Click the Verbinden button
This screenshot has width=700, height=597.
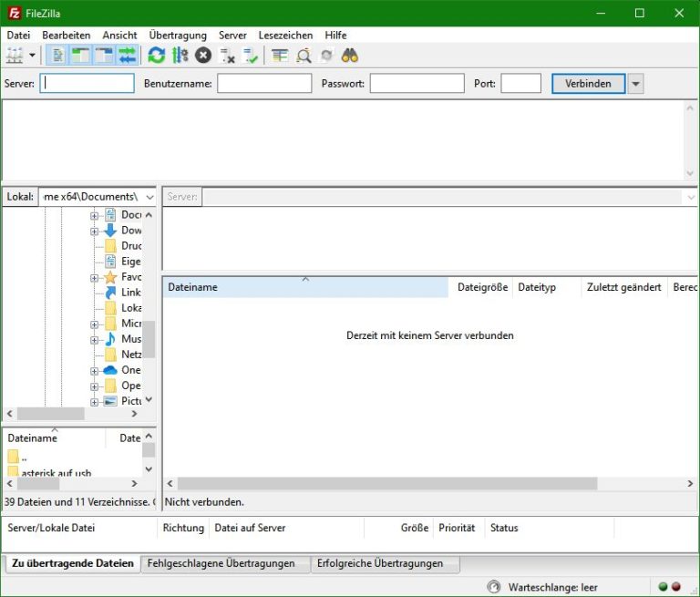click(x=588, y=84)
